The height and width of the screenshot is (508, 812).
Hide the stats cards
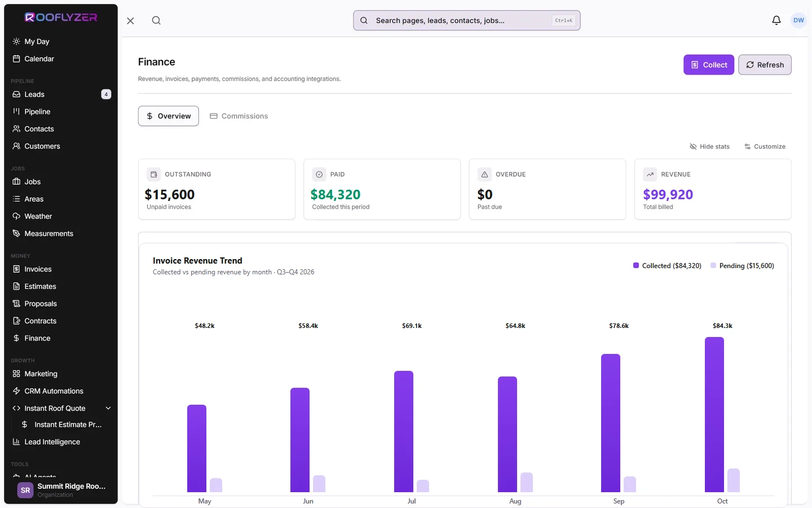709,147
